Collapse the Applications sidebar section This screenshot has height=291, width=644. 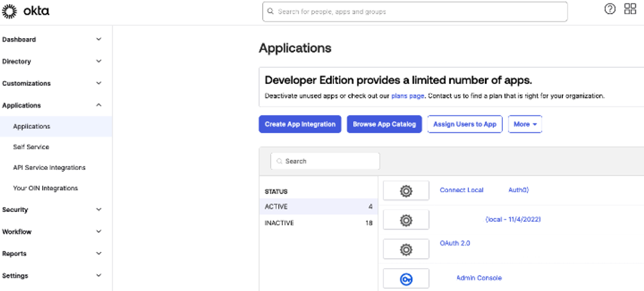52,105
